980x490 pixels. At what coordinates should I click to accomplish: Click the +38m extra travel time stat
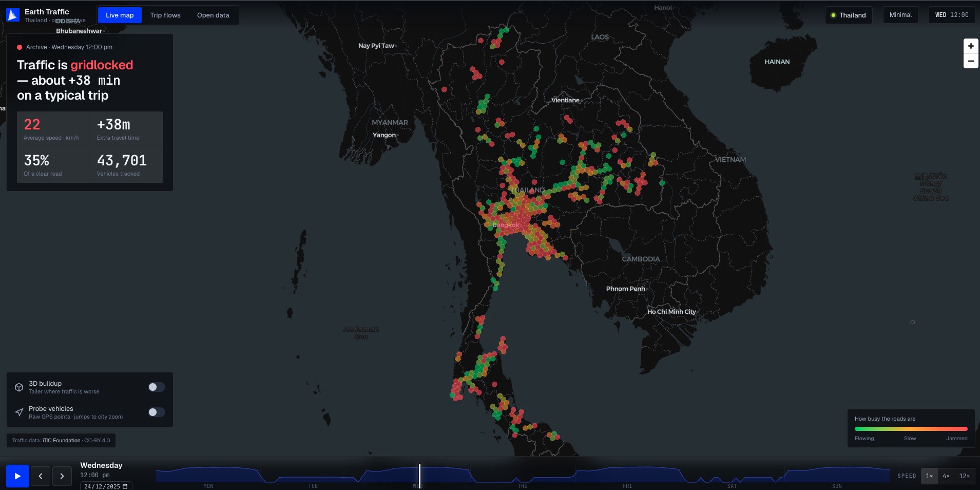126,129
